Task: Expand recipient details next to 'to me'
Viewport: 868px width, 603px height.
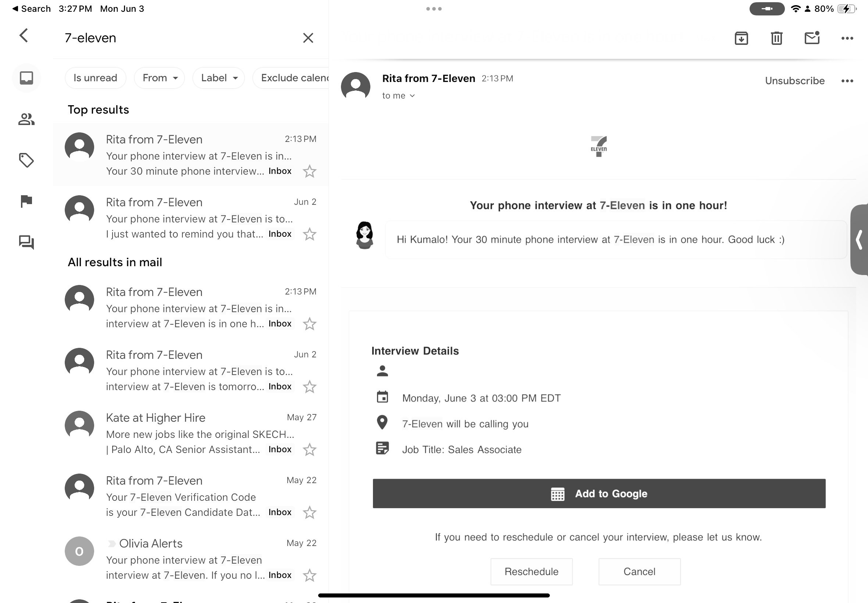Action: coord(412,96)
